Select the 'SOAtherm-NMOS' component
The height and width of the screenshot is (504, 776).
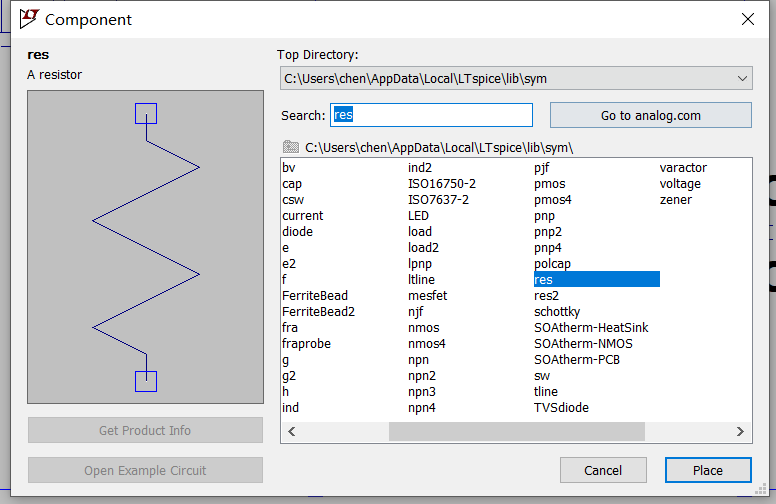coord(583,344)
